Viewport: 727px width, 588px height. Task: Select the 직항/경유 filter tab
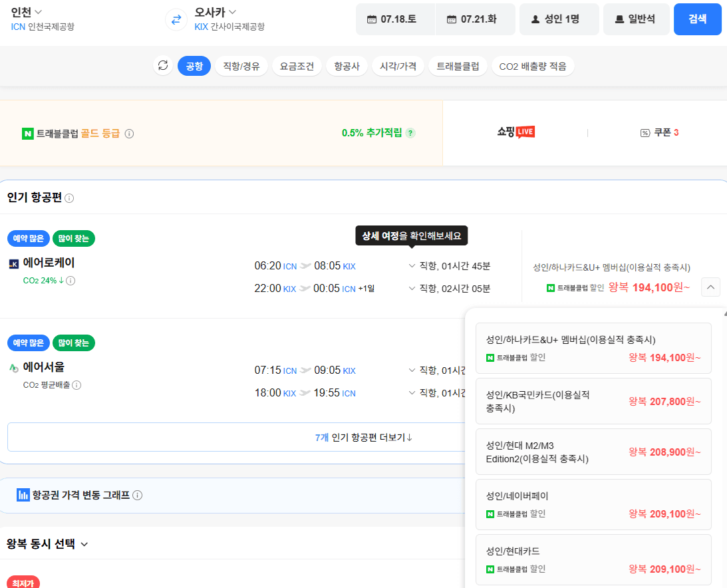(241, 66)
